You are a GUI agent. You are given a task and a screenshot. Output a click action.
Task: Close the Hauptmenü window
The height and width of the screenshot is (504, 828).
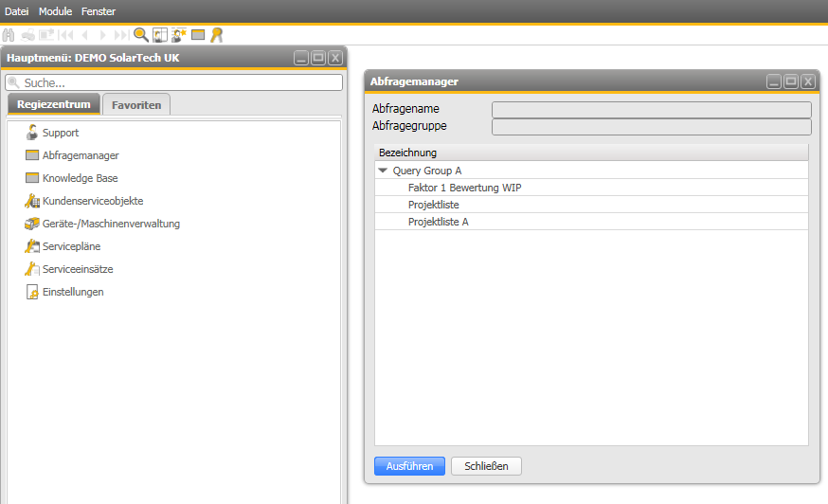pos(335,58)
